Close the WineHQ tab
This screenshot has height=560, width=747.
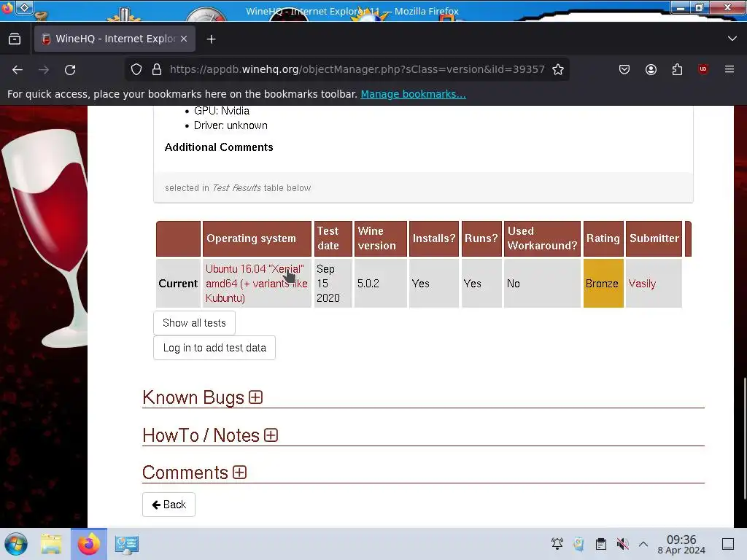pyautogui.click(x=184, y=39)
